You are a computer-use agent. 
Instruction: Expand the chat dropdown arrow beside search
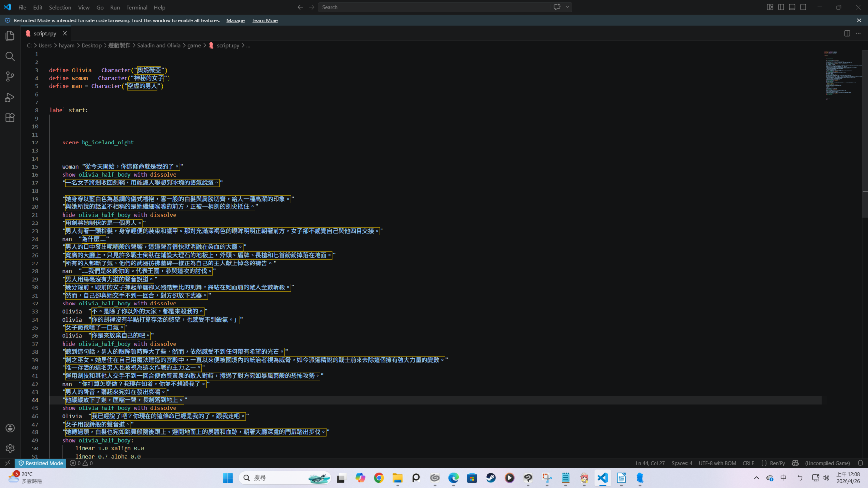tap(568, 7)
